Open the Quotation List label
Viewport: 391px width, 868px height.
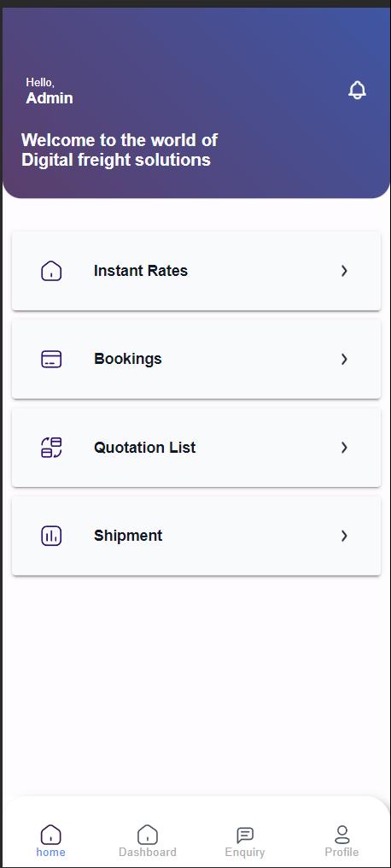pyautogui.click(x=144, y=448)
